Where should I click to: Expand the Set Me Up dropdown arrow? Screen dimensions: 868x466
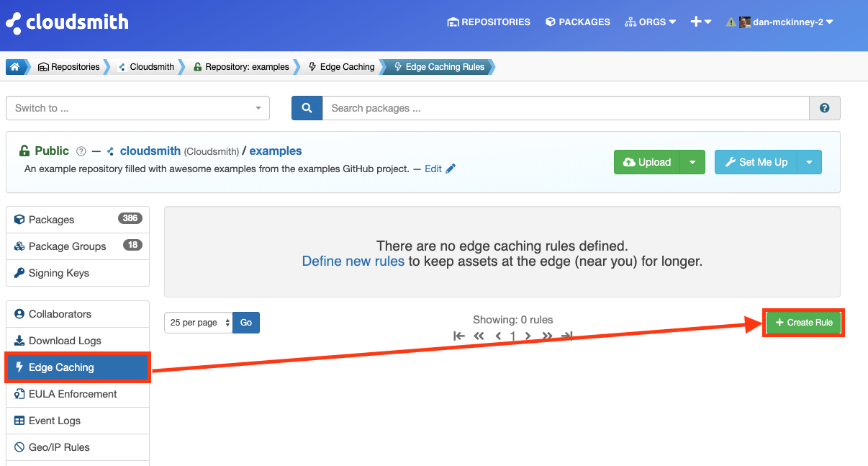pos(809,162)
